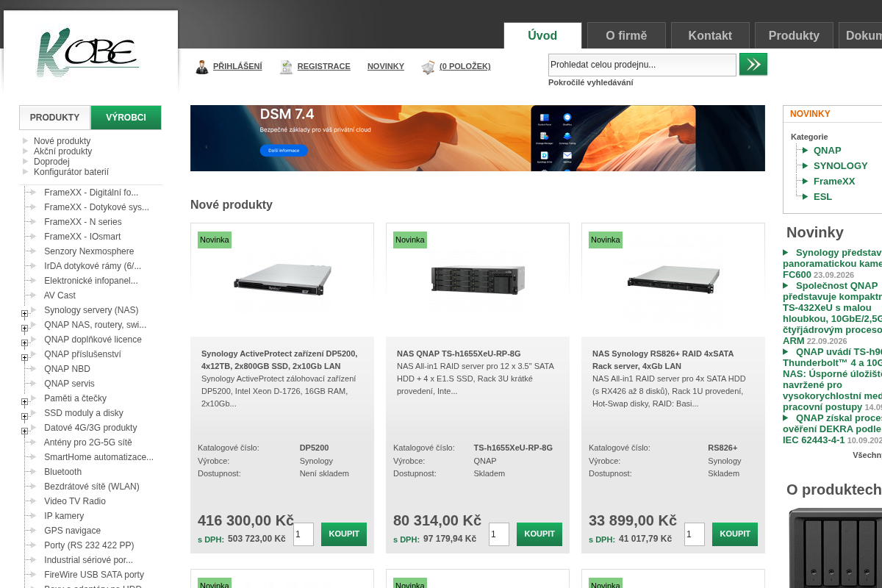882x588 pixels.
Task: Open the QNAP TS-h1655XeU product image
Action: (x=477, y=280)
